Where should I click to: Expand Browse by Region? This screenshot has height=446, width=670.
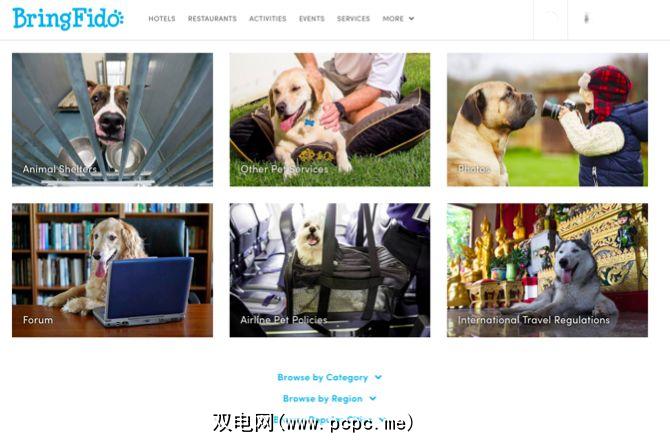pos(329,399)
